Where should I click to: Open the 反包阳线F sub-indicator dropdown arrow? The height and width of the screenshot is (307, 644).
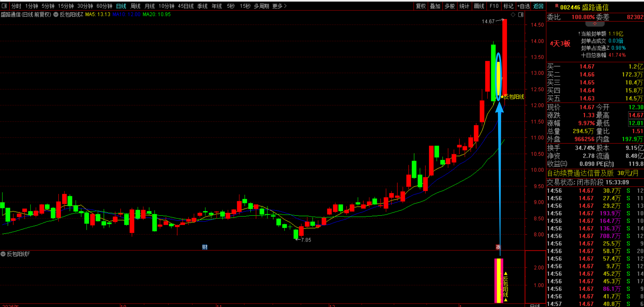coord(3,254)
